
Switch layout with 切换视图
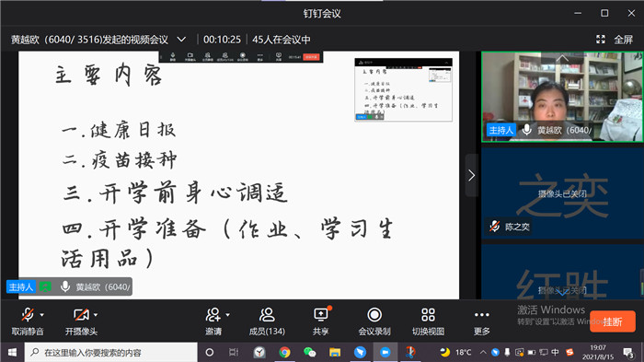click(428, 321)
